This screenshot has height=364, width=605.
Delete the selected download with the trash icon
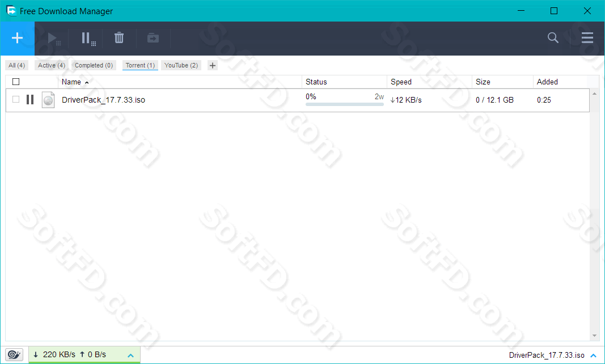point(119,38)
